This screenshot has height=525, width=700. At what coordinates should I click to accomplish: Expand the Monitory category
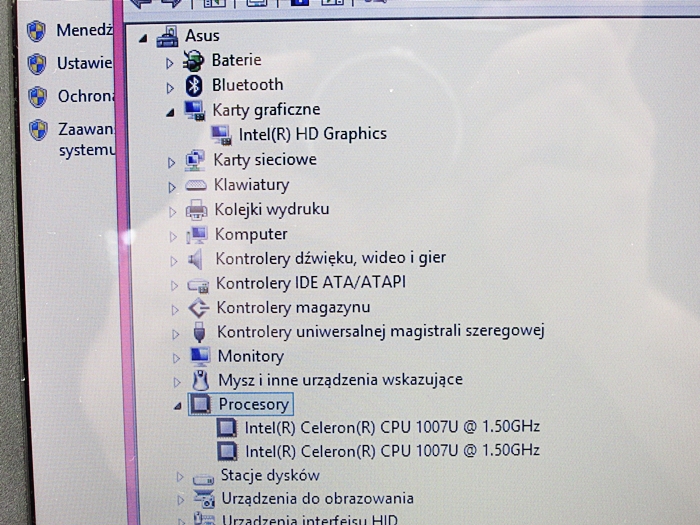(x=176, y=358)
